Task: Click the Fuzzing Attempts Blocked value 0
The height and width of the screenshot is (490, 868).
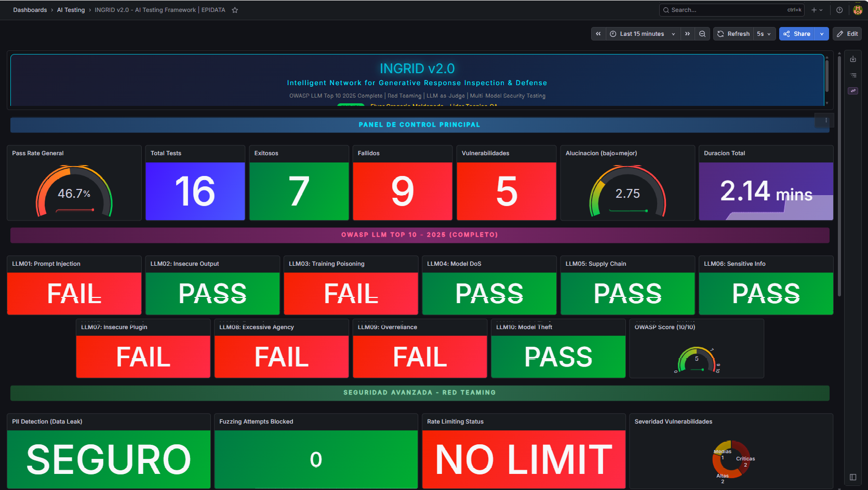Action: pos(316,459)
